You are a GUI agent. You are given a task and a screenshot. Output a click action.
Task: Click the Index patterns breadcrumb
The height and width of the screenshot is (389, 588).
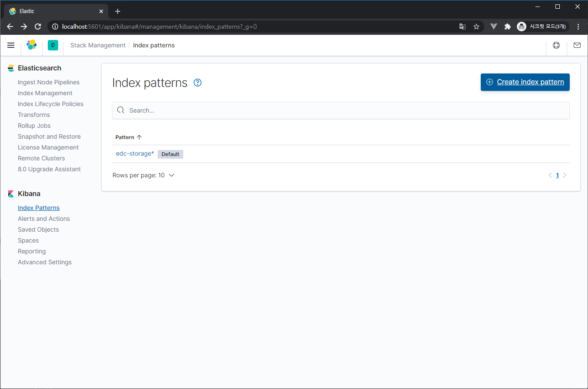click(x=154, y=45)
